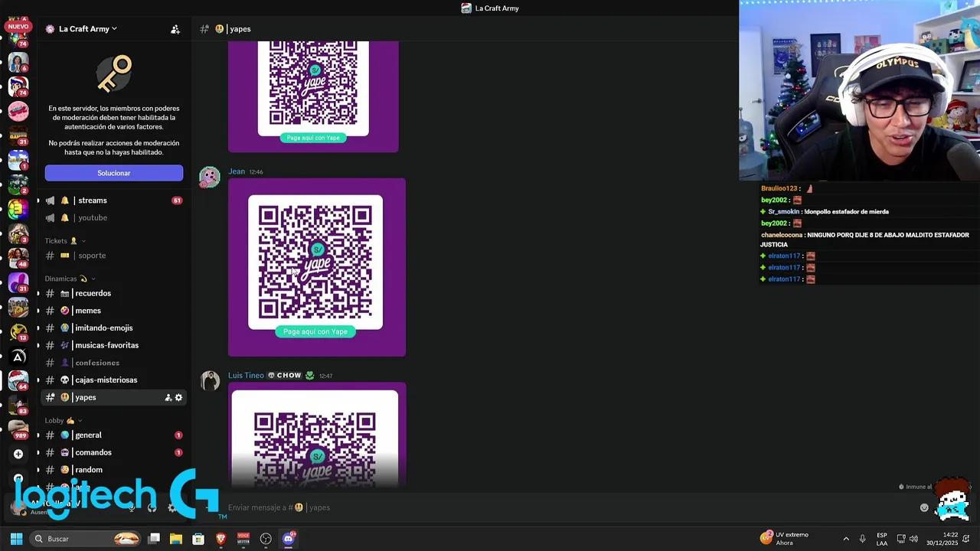Image resolution: width=980 pixels, height=551 pixels.
Task: Open File Explorer from taskbar
Action: tap(176, 539)
